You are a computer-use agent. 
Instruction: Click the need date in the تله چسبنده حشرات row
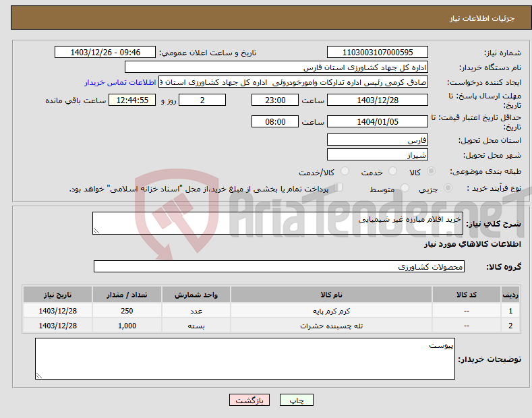[58, 326]
